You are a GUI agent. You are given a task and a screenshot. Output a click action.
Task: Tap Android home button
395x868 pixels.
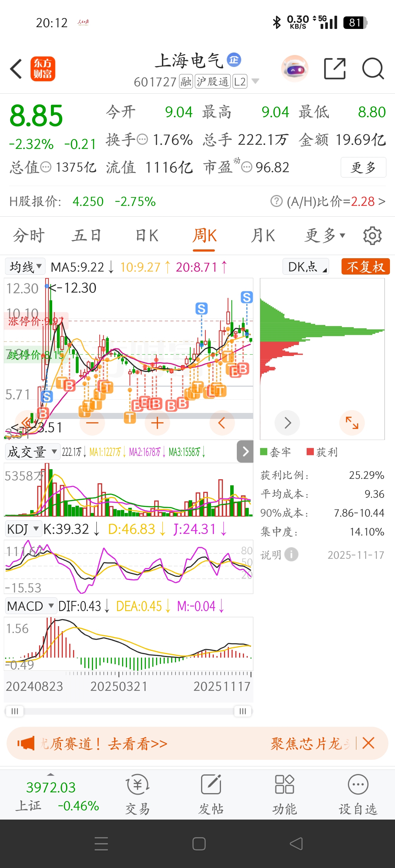tap(199, 844)
